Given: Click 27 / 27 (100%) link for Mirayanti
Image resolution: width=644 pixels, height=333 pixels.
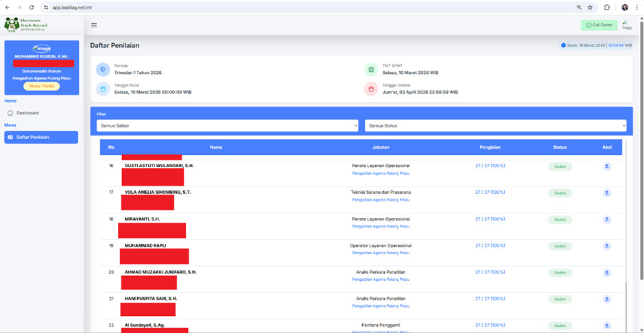Looking at the screenshot, I should pyautogui.click(x=490, y=219).
